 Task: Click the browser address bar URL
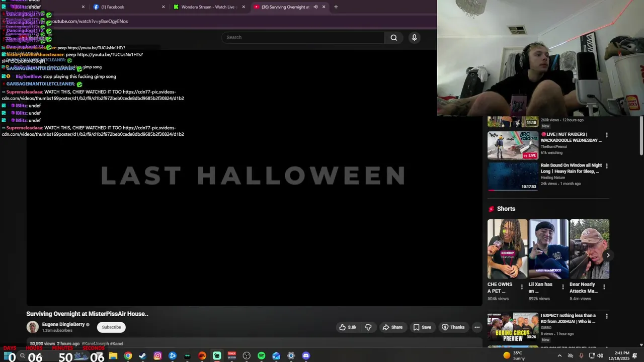coord(90,21)
